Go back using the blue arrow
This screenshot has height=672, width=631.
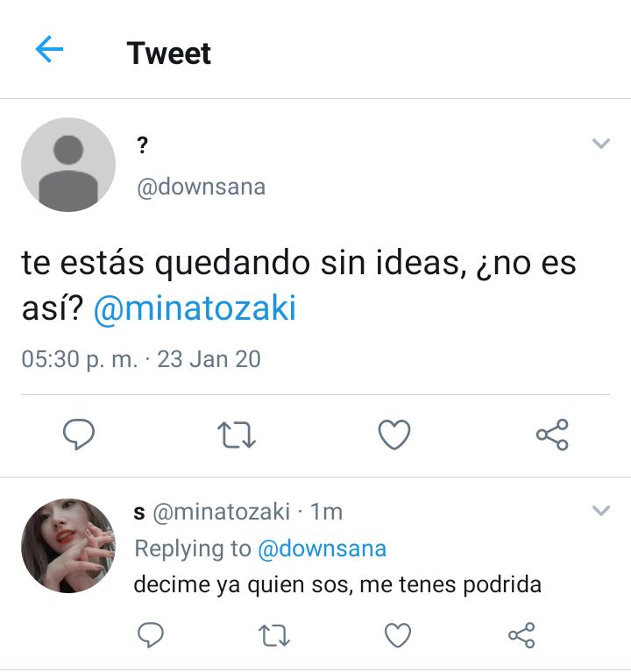[x=49, y=49]
